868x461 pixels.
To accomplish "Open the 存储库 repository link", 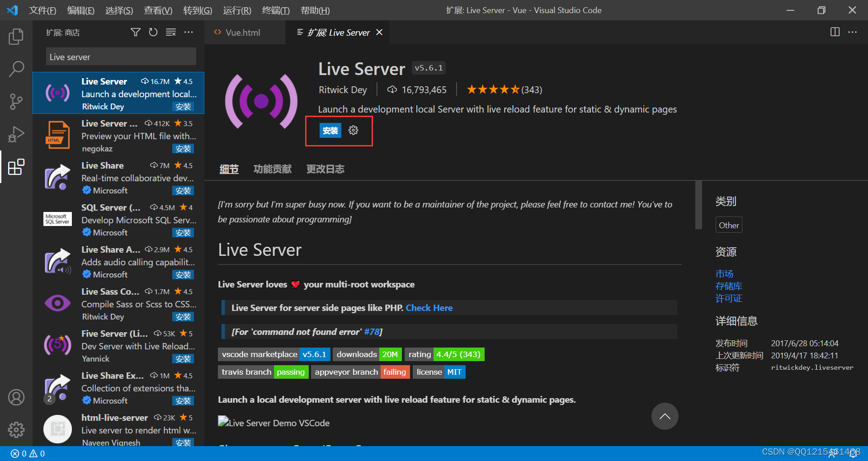I will [729, 286].
